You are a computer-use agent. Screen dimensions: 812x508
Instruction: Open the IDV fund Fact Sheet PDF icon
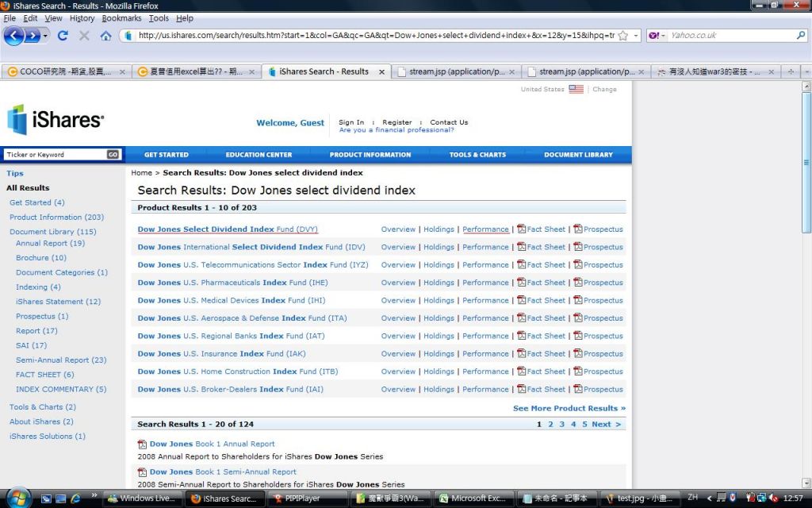point(521,247)
